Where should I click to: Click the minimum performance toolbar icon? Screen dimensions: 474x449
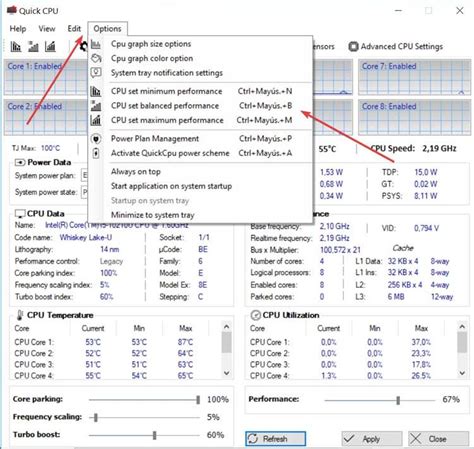(x=16, y=47)
